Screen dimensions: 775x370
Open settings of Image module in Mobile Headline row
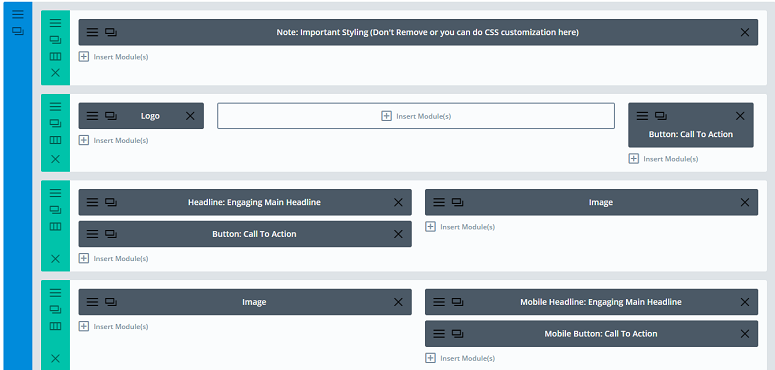[x=92, y=302]
